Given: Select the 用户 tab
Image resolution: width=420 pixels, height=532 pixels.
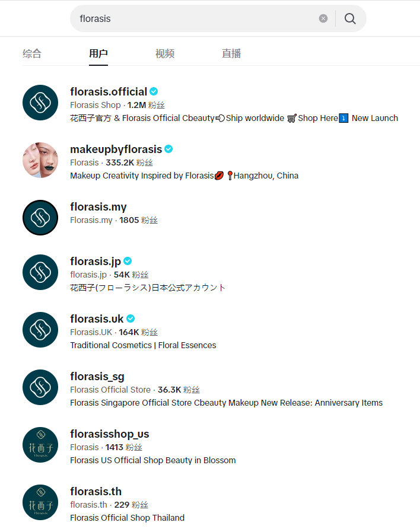Looking at the screenshot, I should [98, 53].
